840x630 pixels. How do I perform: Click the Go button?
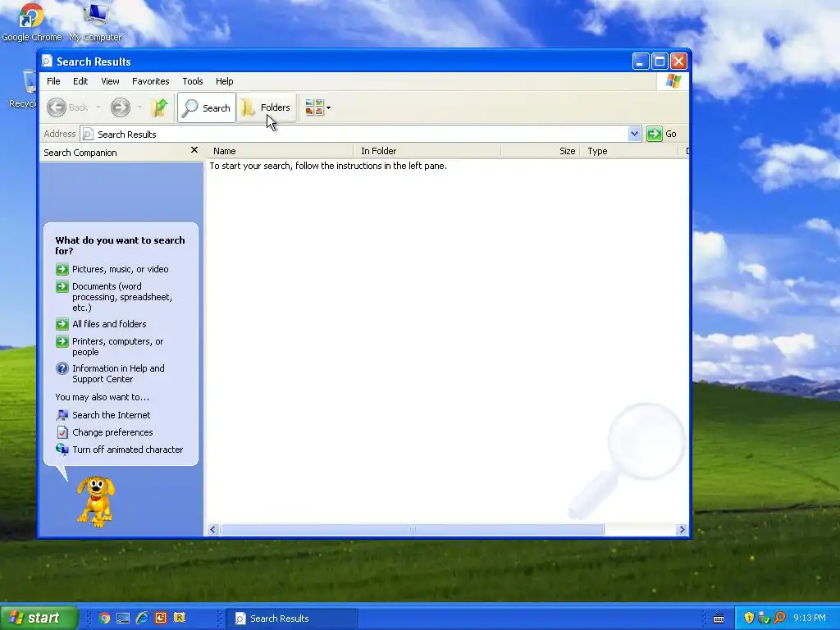(x=662, y=134)
